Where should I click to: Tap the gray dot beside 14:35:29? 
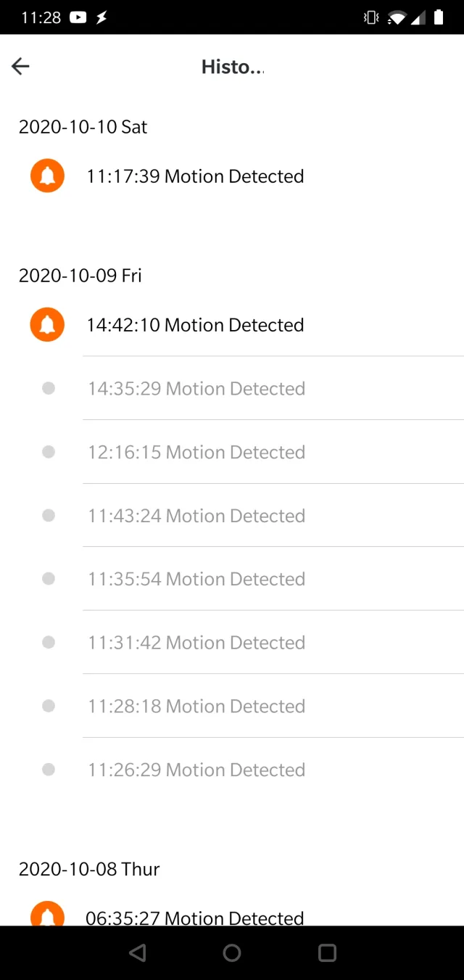click(49, 388)
